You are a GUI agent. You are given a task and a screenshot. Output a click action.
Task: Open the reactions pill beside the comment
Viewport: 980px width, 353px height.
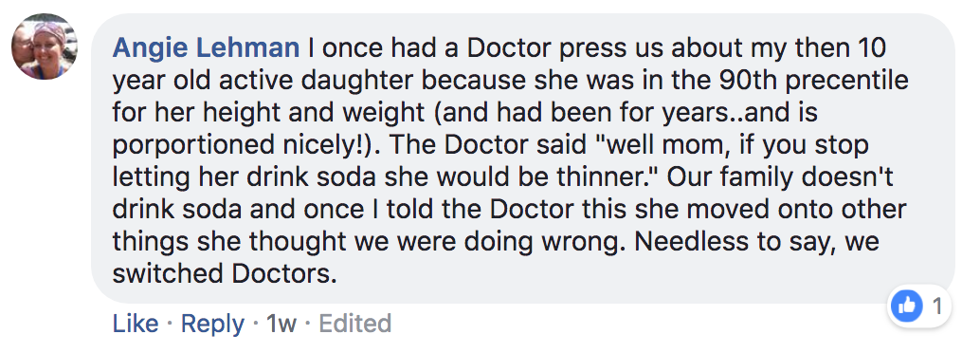point(919,307)
